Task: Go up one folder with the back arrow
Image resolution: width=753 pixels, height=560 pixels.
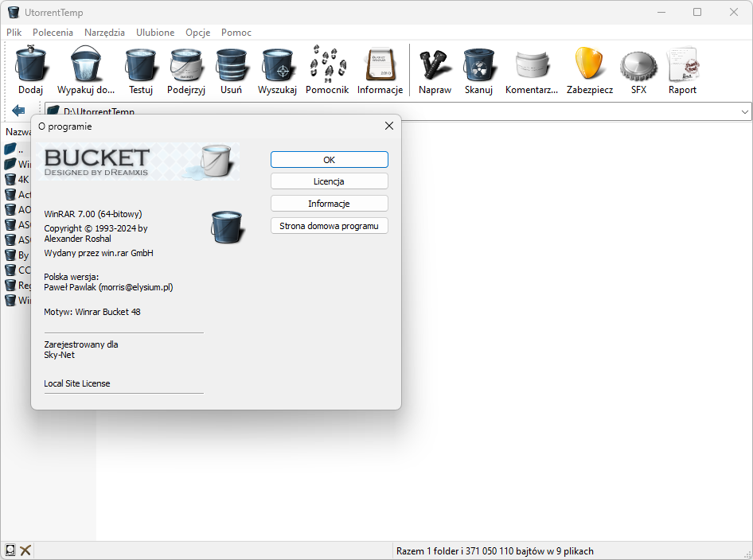Action: 18,111
